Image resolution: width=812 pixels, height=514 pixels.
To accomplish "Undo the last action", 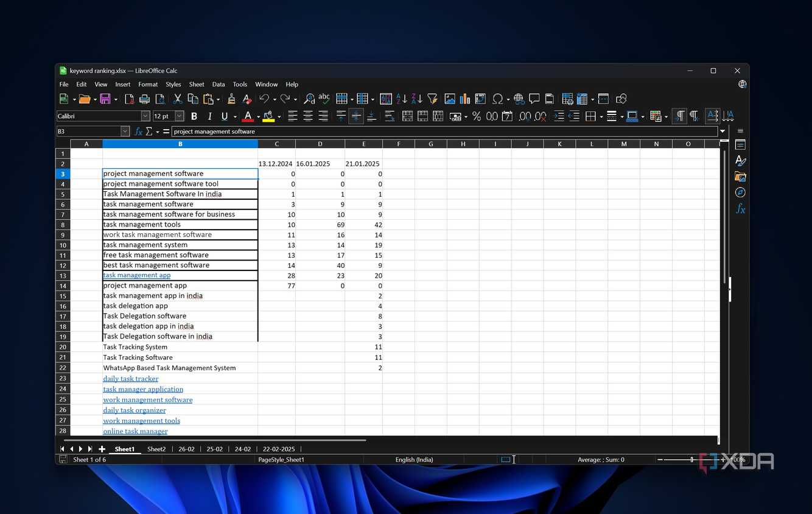I will [x=264, y=99].
